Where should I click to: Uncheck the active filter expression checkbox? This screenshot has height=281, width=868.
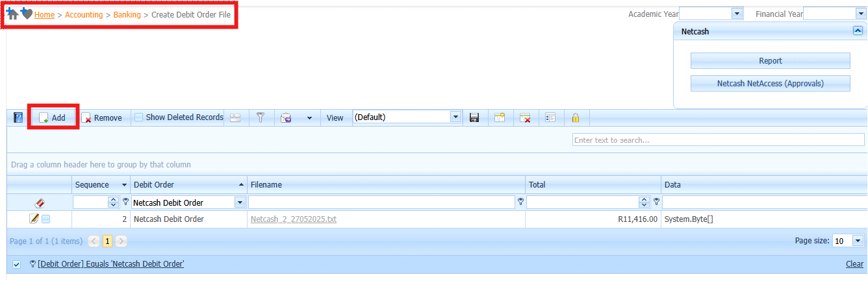coord(16,264)
